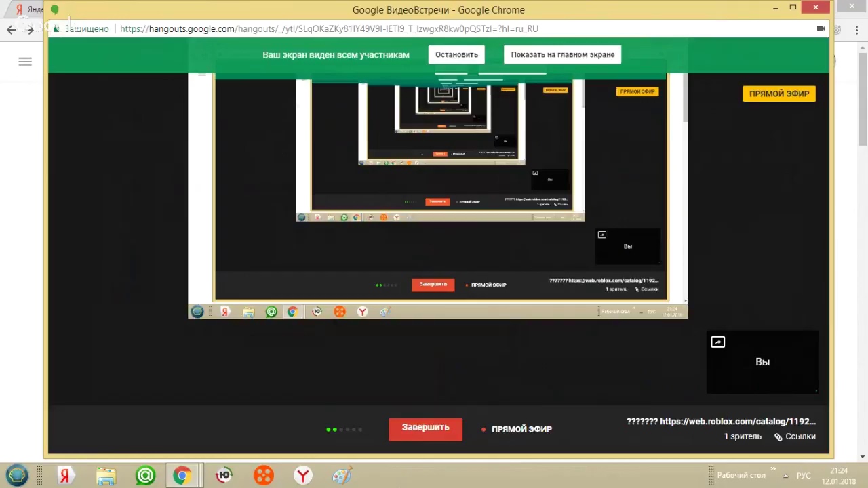Click the roblox catalog link text

click(721, 421)
